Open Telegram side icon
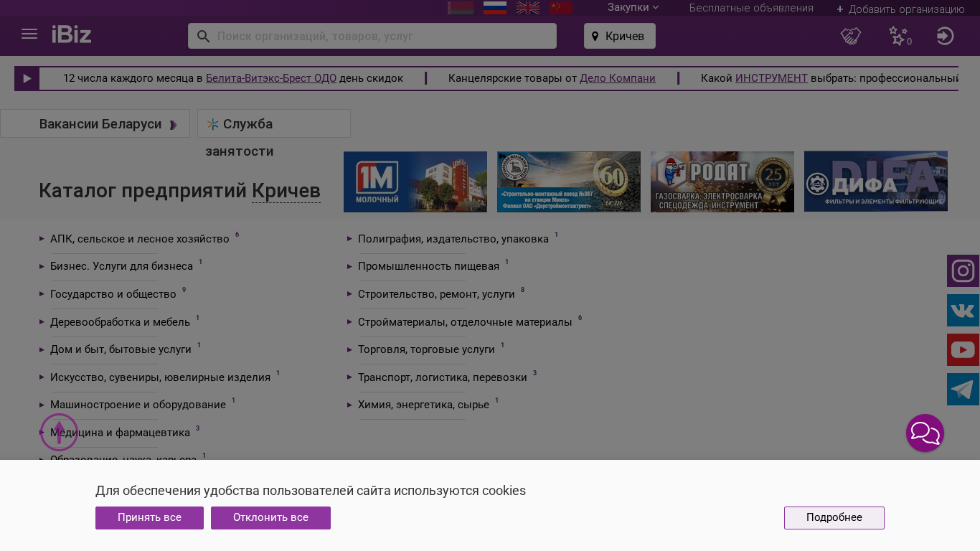The width and height of the screenshot is (980, 551). point(963,390)
